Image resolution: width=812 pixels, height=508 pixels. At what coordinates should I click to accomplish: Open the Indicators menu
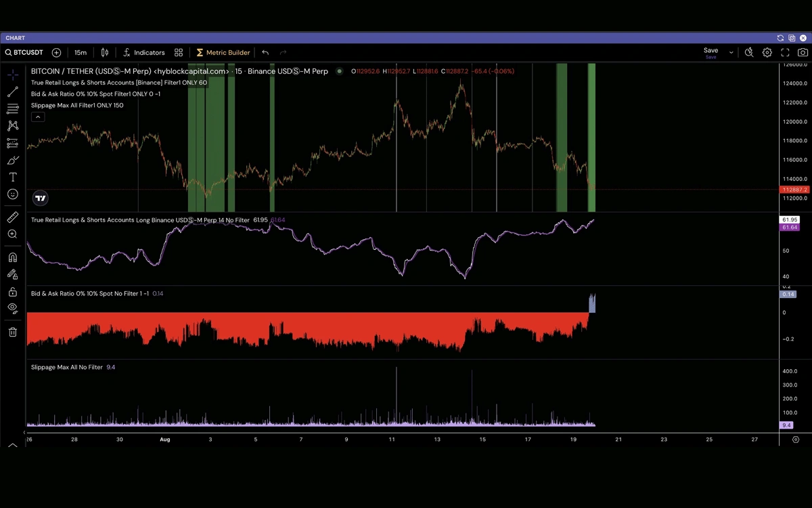pyautogui.click(x=143, y=52)
